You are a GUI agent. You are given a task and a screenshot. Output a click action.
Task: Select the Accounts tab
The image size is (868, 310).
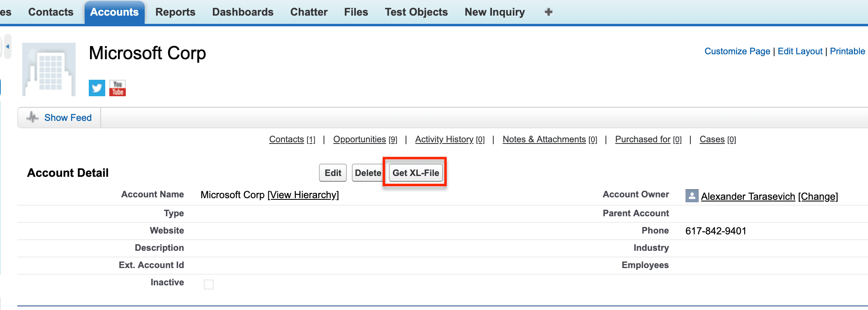pos(115,12)
